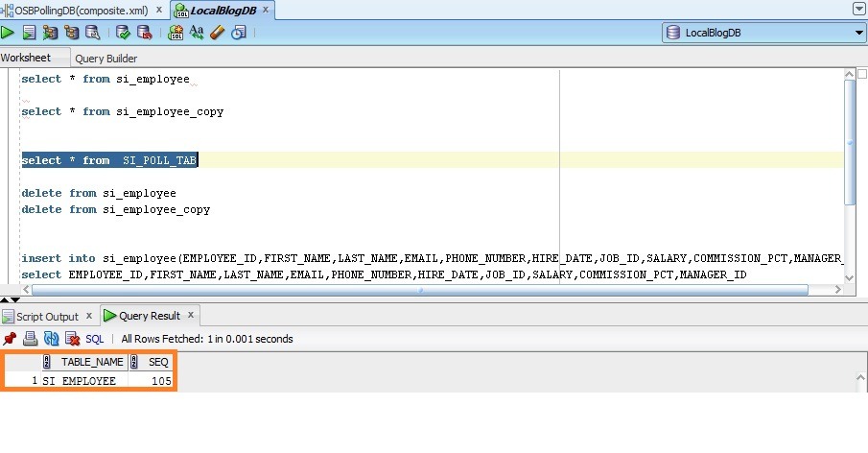Click the SQL link in the result toolbar
Screen dimensions: 868x453
point(94,339)
